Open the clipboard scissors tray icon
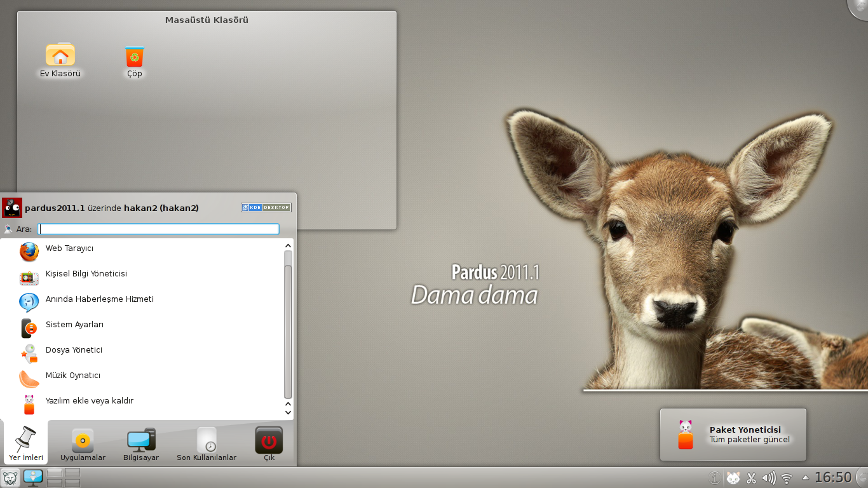Viewport: 868px width, 488px height. [752, 478]
